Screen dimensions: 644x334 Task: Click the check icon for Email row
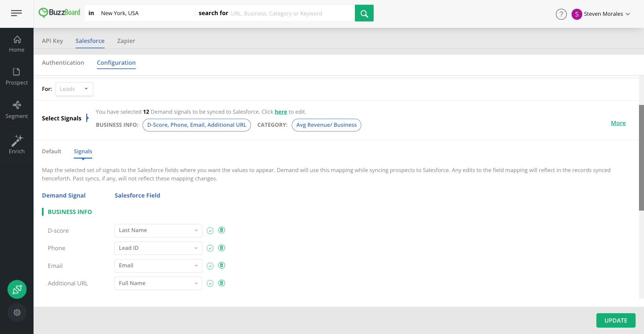pyautogui.click(x=210, y=266)
